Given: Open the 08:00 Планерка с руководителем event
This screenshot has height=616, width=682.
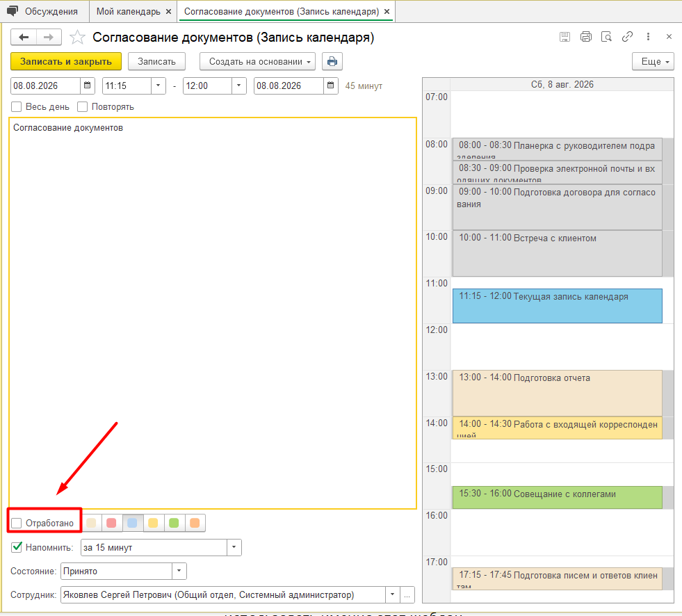Looking at the screenshot, I should [x=557, y=149].
